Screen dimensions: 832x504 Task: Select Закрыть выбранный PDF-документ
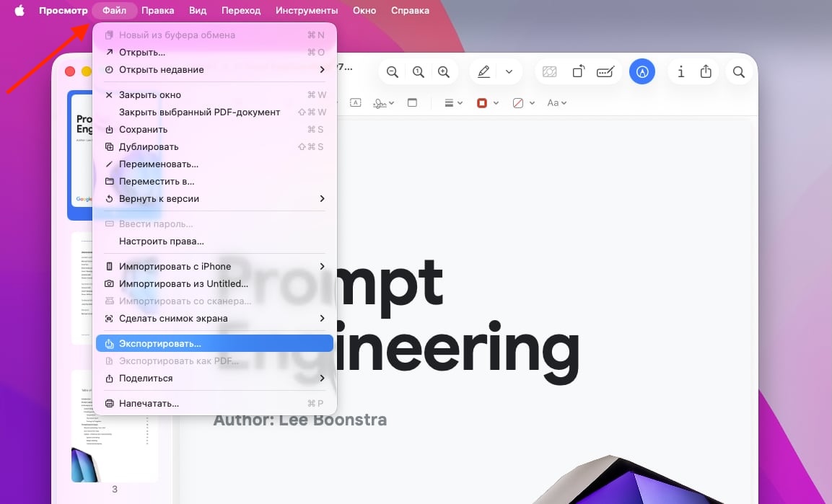point(214,112)
